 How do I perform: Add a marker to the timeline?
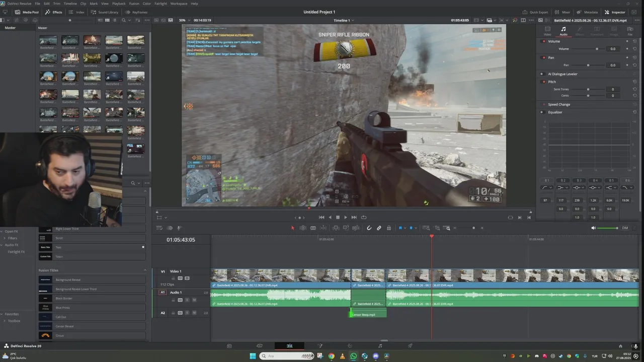click(411, 228)
